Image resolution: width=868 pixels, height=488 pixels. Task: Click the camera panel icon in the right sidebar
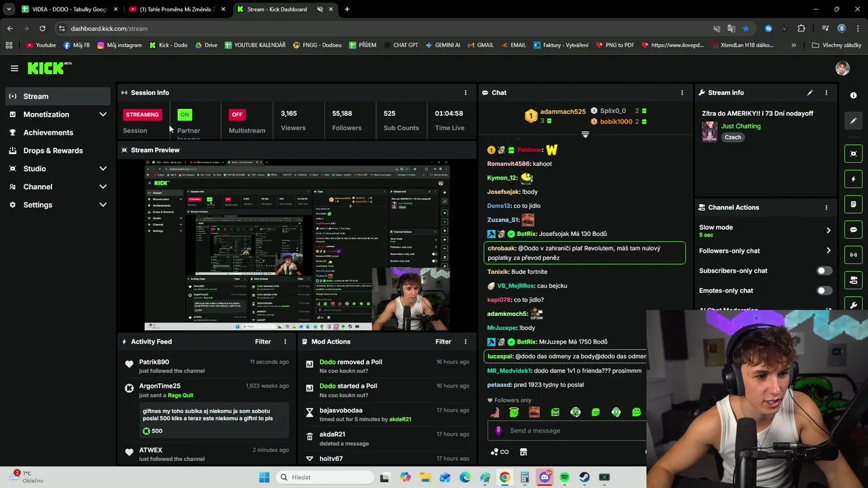pos(854,280)
